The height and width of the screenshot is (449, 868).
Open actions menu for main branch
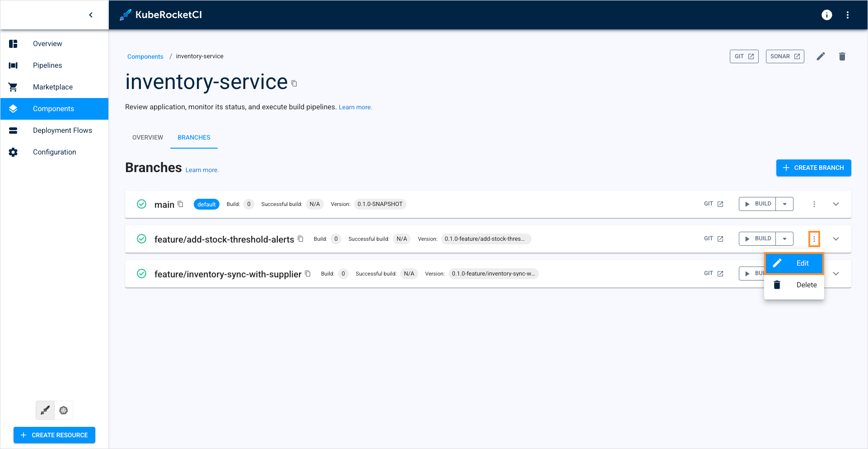814,204
